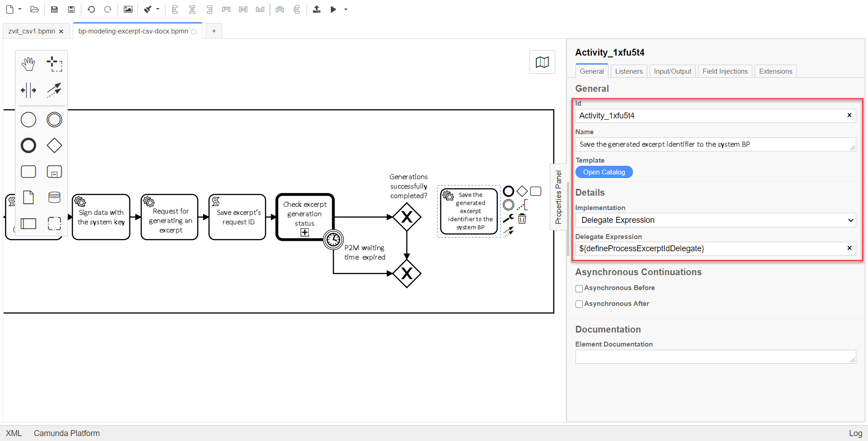Toggle the Log panel
Image resolution: width=868 pixels, height=441 pixels.
click(x=855, y=433)
